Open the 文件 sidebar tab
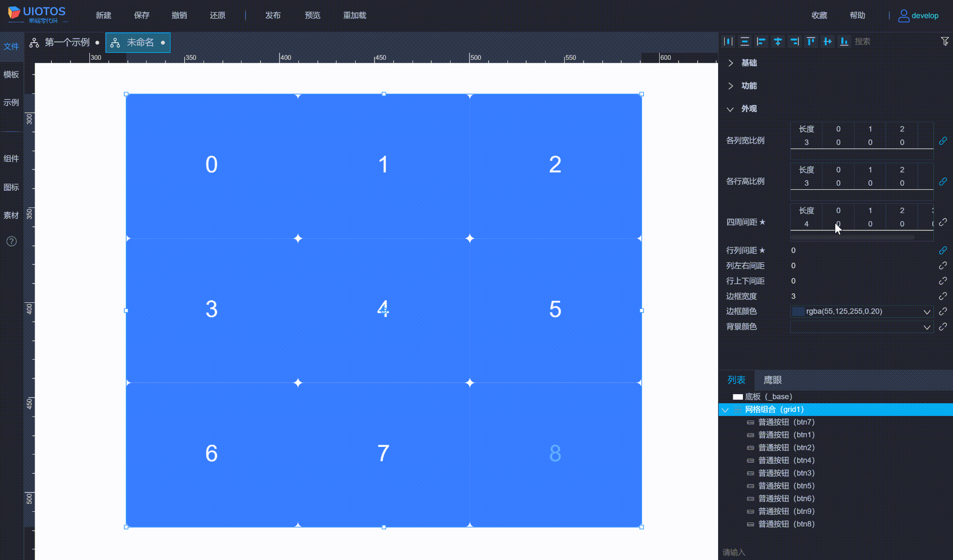This screenshot has width=953, height=560. 11,47
